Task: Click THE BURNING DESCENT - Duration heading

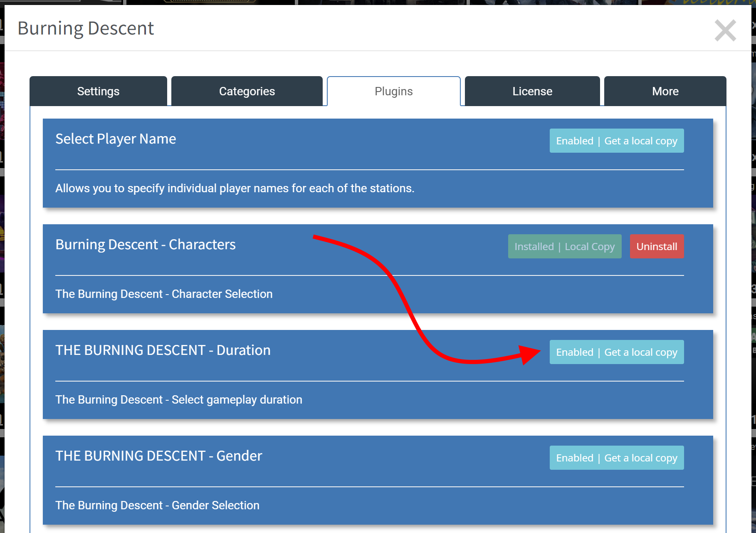Action: [x=163, y=350]
